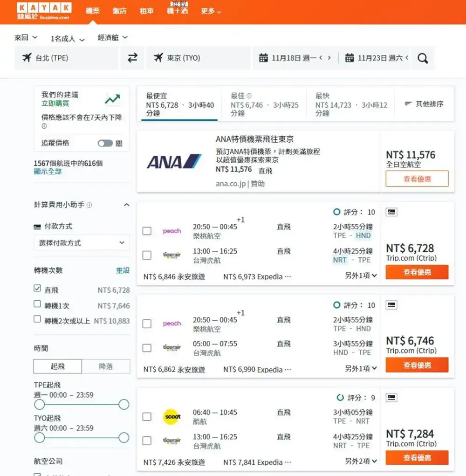Click more-providers dots on NT$ 6,728 result

click(x=288, y=276)
